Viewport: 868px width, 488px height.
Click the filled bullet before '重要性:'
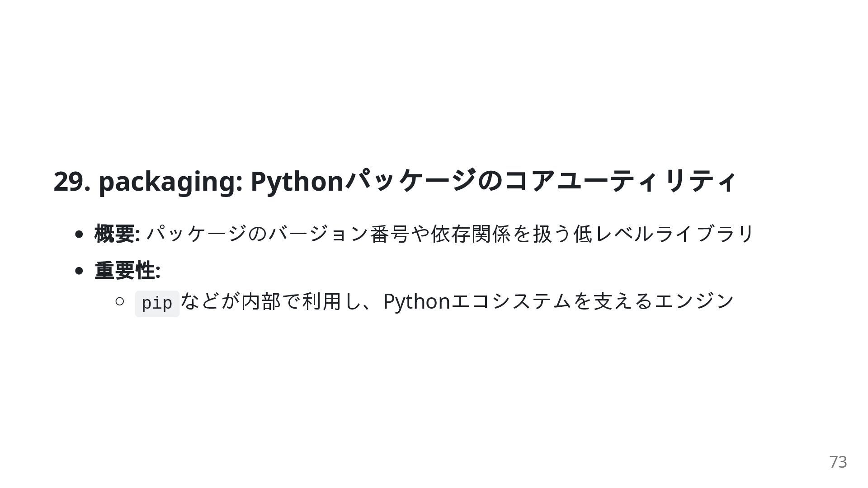point(79,271)
